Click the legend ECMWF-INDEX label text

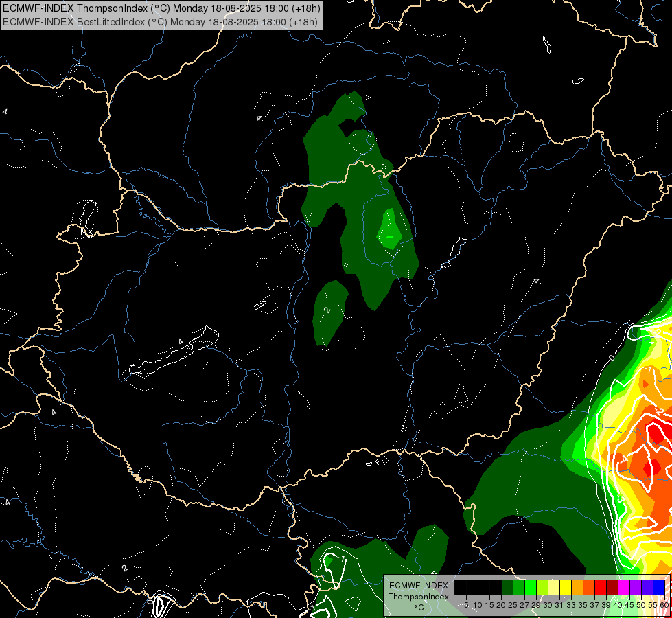pyautogui.click(x=418, y=586)
